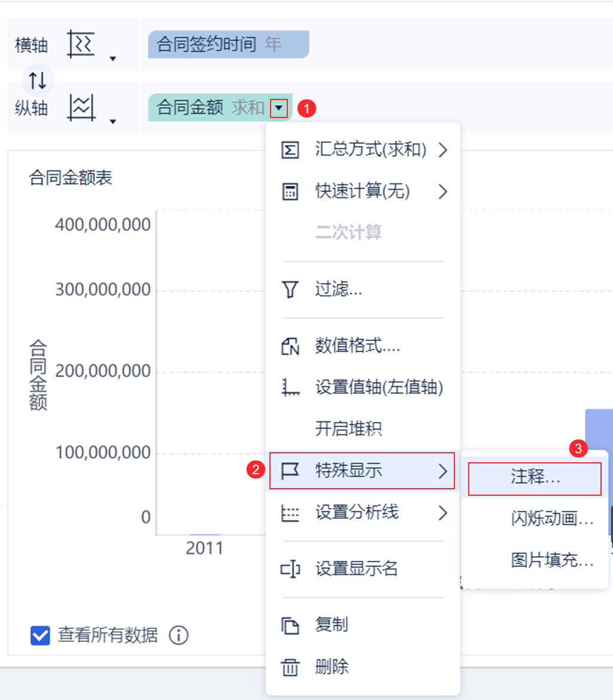
Task: Click the sigma summary icon
Action: pyautogui.click(x=290, y=150)
